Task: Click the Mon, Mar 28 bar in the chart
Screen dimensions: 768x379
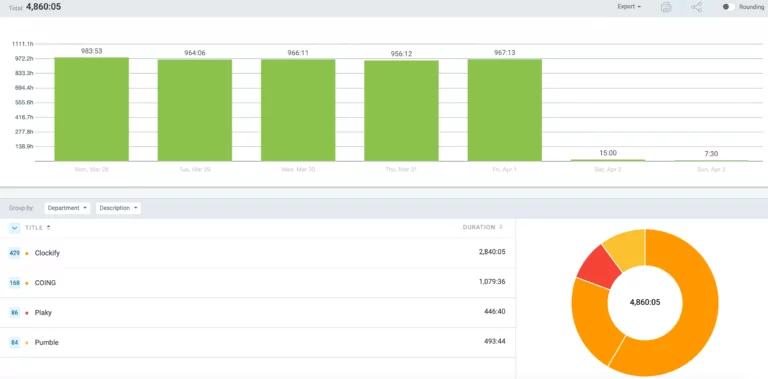Action: pyautogui.click(x=92, y=109)
